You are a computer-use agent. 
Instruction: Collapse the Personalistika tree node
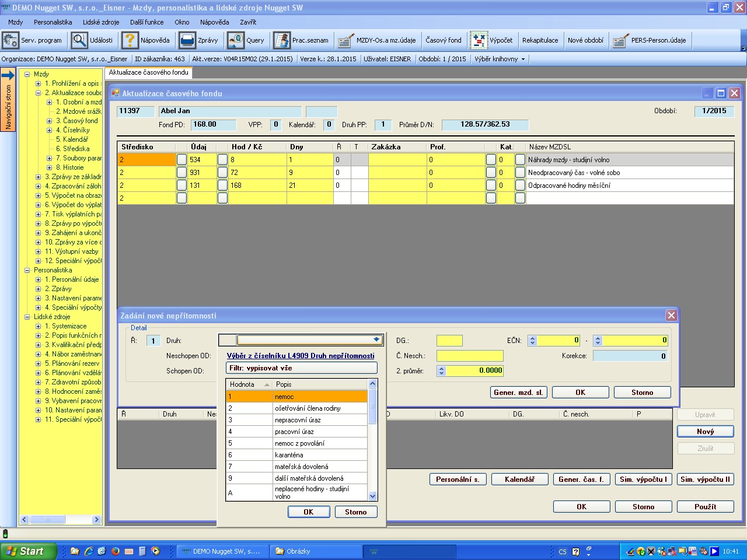pyautogui.click(x=27, y=270)
